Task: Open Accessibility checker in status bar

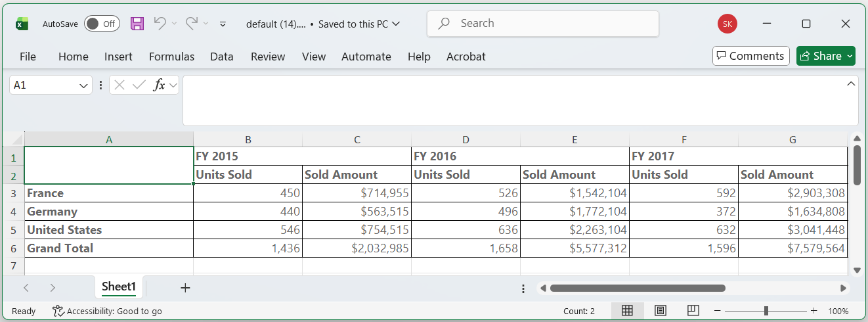Action: click(x=107, y=311)
